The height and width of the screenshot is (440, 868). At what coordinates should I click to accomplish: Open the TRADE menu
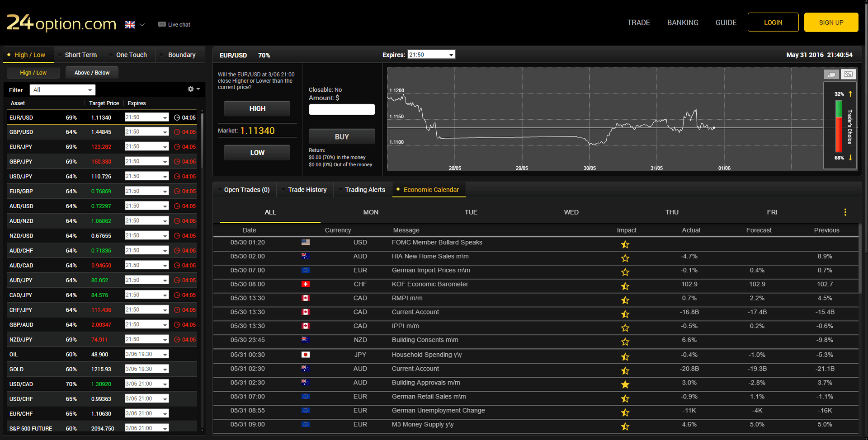pyautogui.click(x=638, y=23)
